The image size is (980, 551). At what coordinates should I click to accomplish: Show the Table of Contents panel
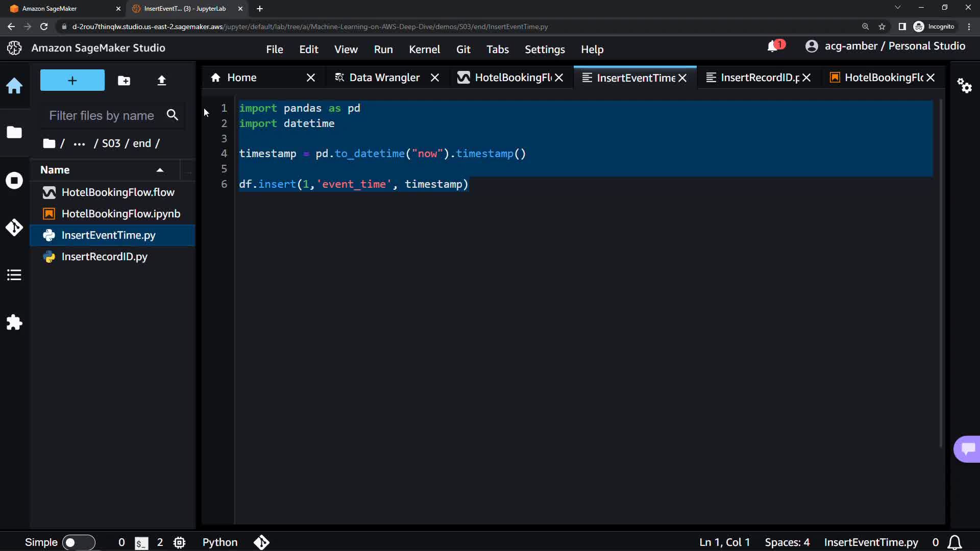(14, 275)
